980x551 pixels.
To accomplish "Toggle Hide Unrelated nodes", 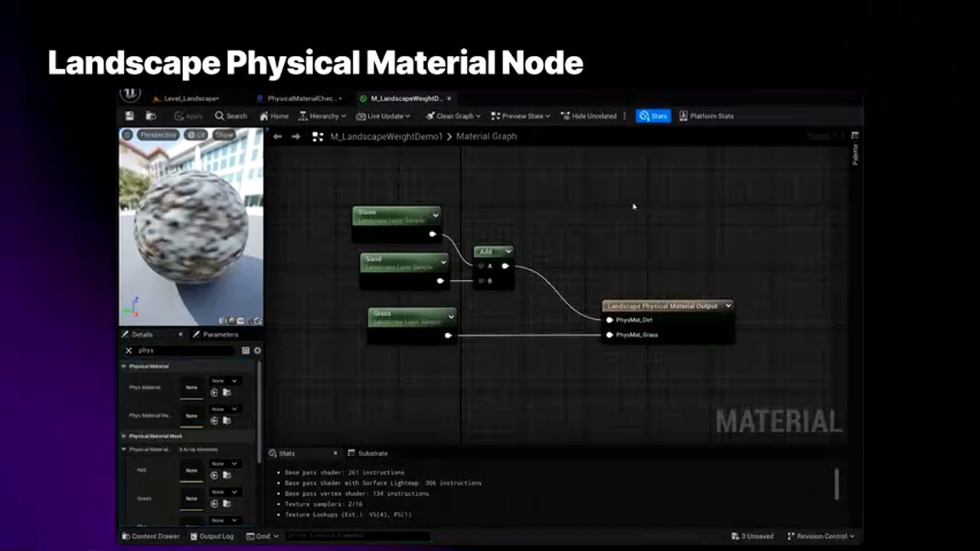I will [589, 116].
